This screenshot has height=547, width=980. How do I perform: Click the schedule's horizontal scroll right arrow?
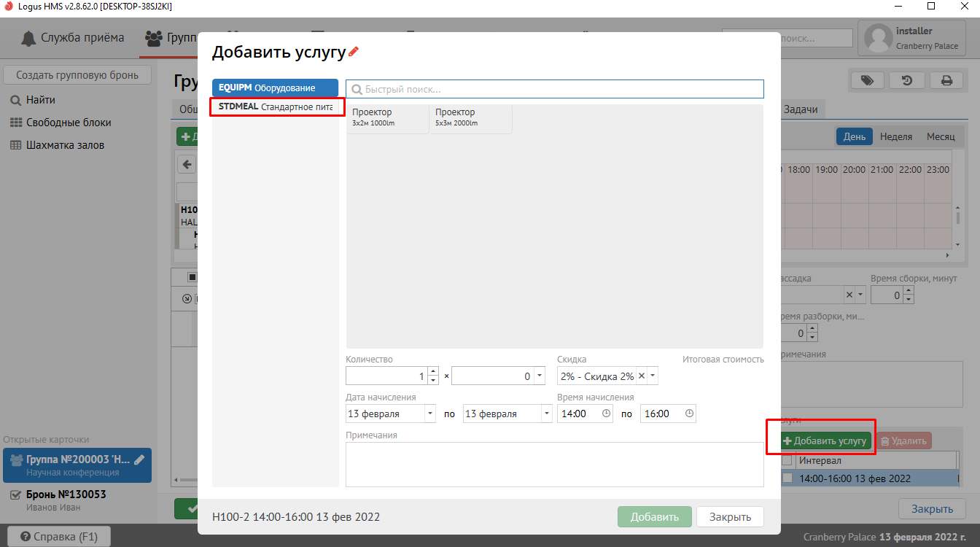click(x=947, y=255)
